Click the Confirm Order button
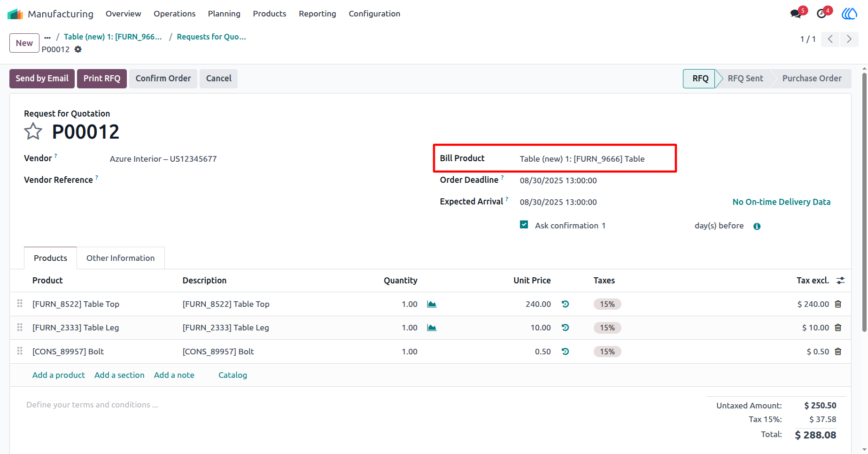The width and height of the screenshot is (868, 454). [x=163, y=78]
